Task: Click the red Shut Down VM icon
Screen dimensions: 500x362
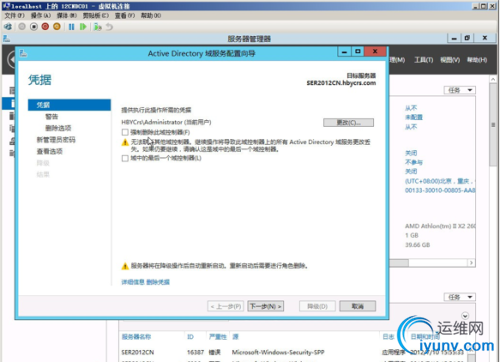Action: pos(45,27)
